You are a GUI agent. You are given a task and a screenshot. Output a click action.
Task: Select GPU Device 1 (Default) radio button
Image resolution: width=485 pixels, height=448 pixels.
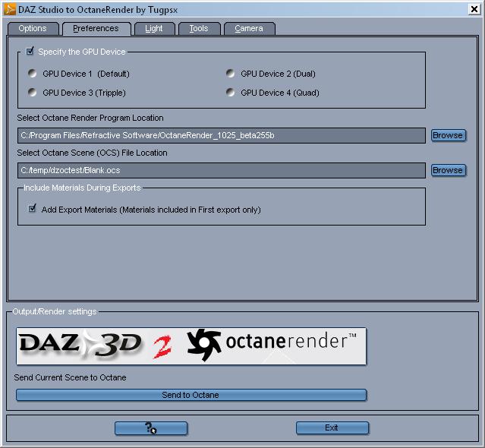coord(32,74)
